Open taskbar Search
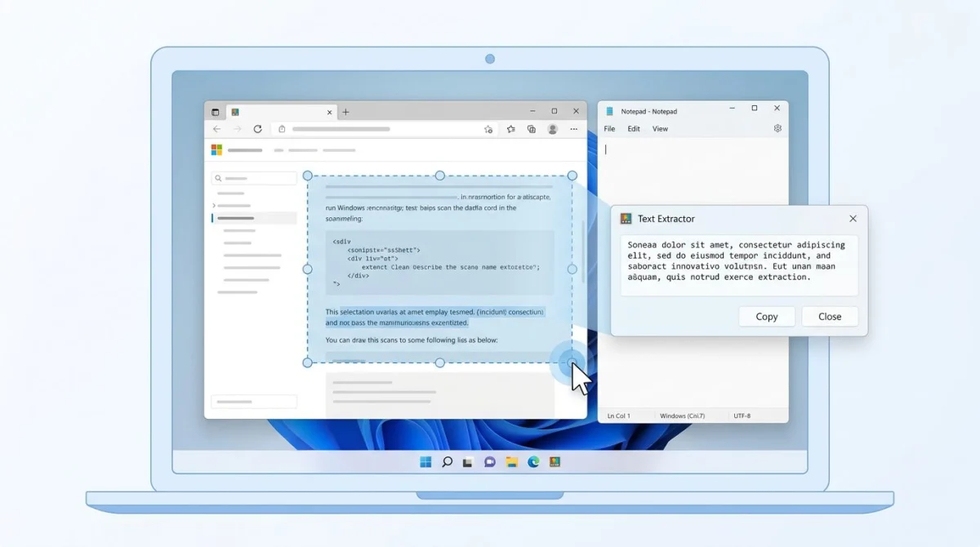980x547 pixels. tap(447, 462)
